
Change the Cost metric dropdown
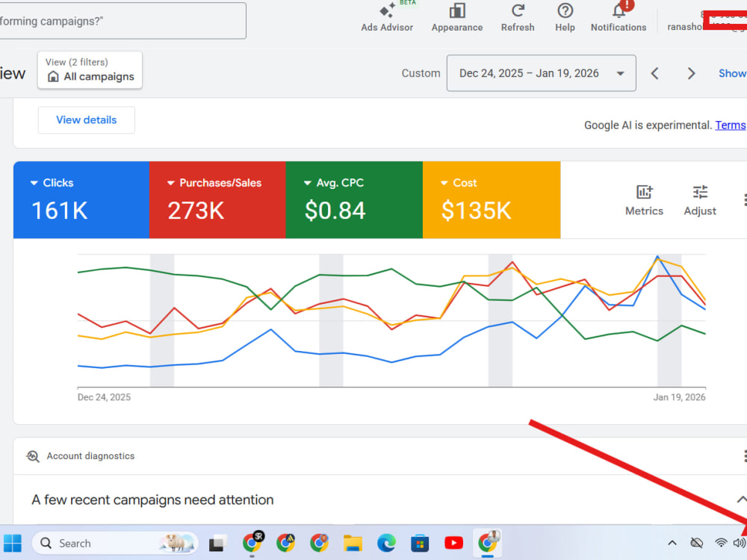pyautogui.click(x=459, y=183)
